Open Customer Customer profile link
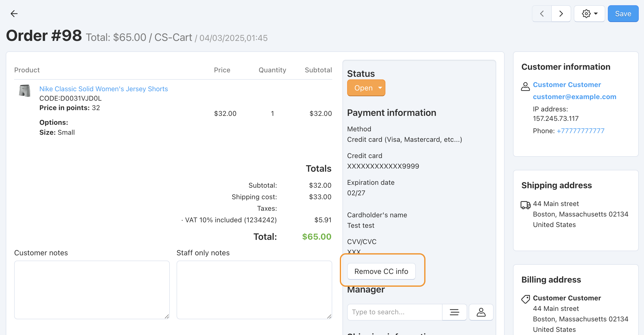Image resolution: width=644 pixels, height=335 pixels. click(567, 85)
